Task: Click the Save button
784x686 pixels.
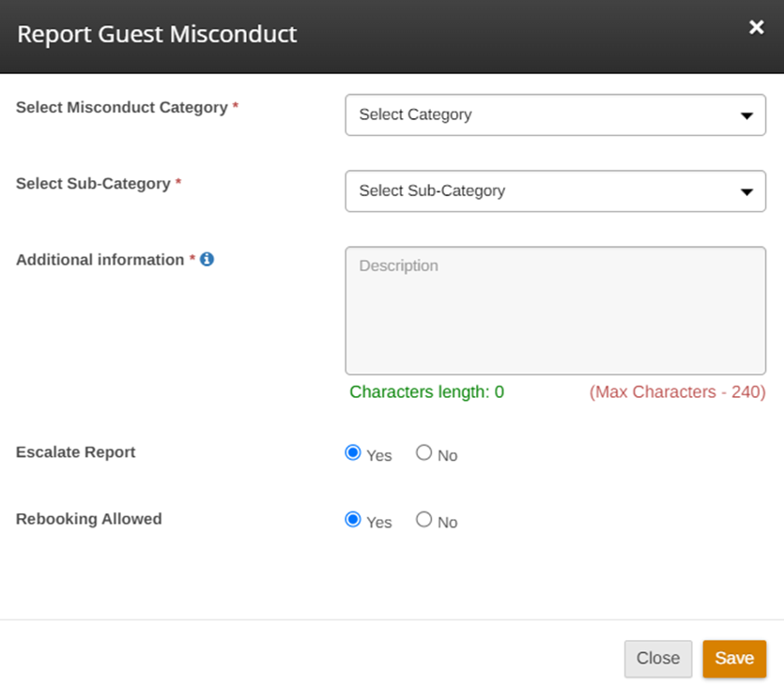Action: (x=734, y=658)
